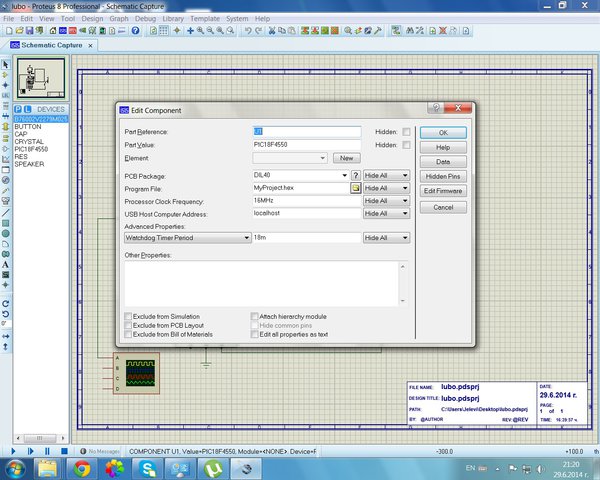The width and height of the screenshot is (600, 480).
Task: Enable Exclude from Simulation checkbox
Action: tap(128, 316)
